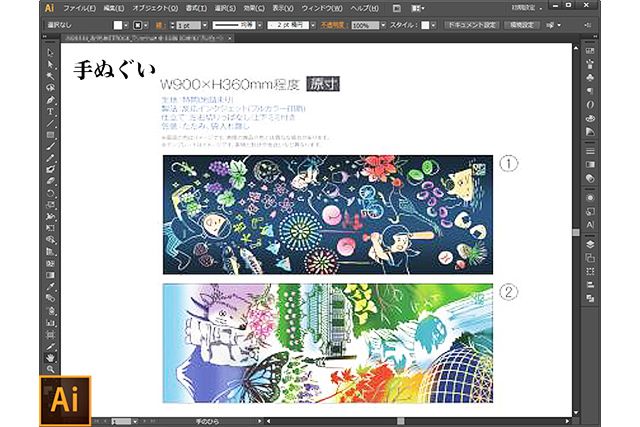Click the fill color swatch in control bar

click(117, 24)
